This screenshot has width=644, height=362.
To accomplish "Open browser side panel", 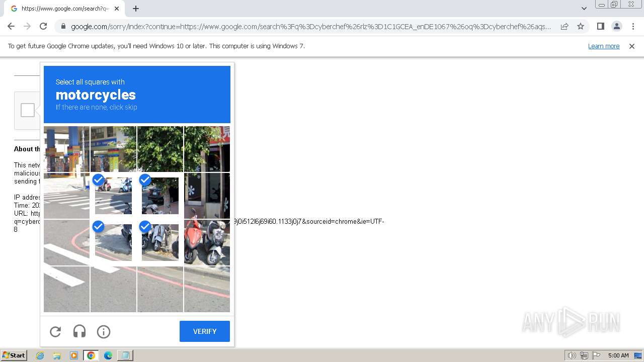I will (600, 26).
